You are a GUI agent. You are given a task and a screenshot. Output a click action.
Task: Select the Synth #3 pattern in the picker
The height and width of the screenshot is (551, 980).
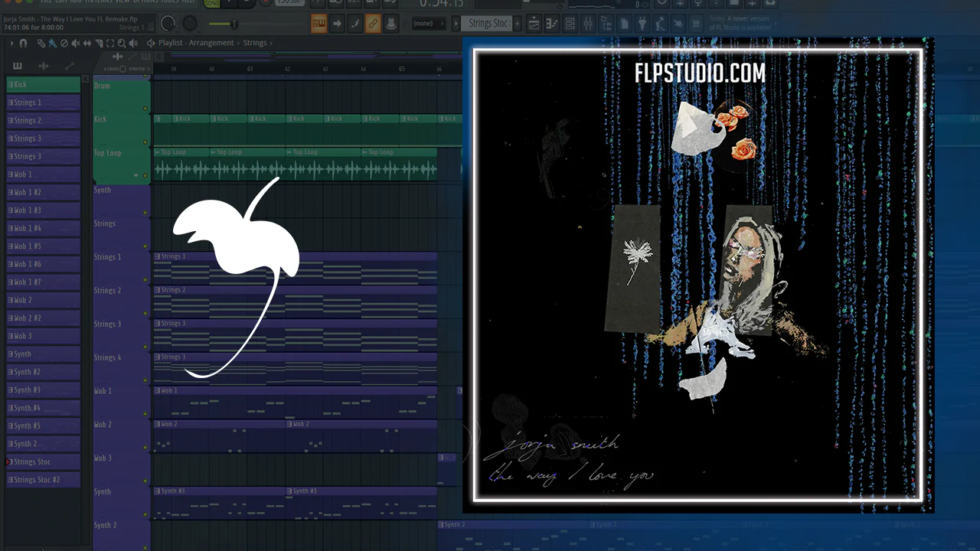(44, 390)
